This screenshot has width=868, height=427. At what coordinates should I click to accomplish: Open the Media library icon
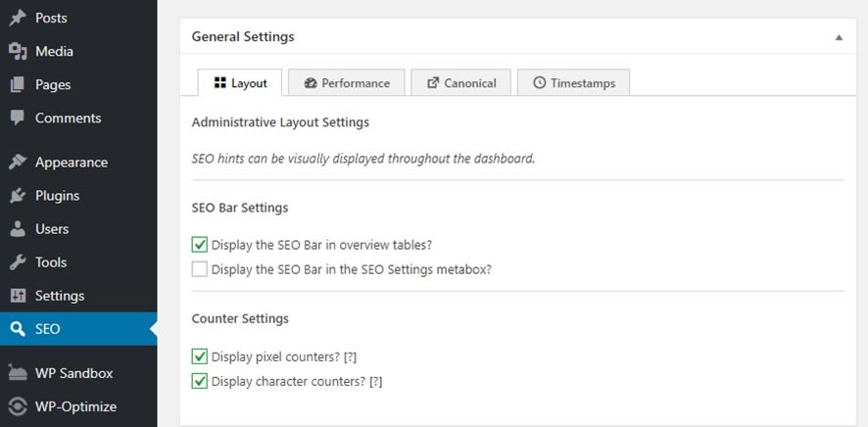18,52
